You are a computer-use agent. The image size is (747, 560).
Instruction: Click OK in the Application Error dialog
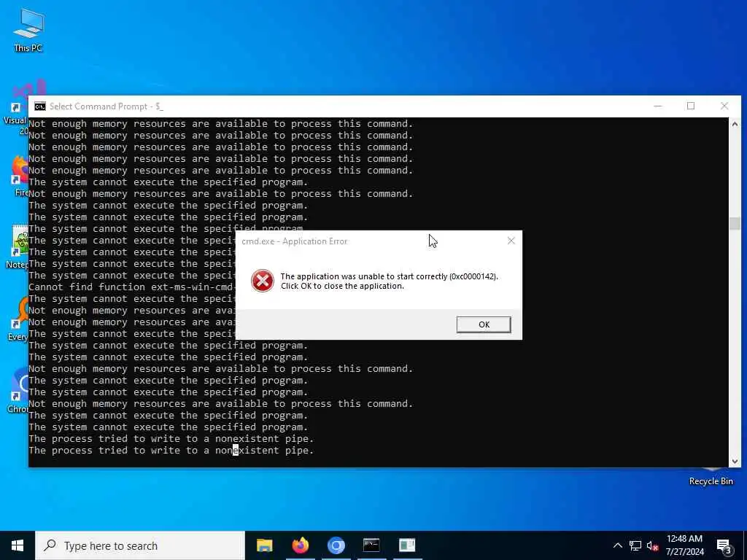click(x=484, y=324)
